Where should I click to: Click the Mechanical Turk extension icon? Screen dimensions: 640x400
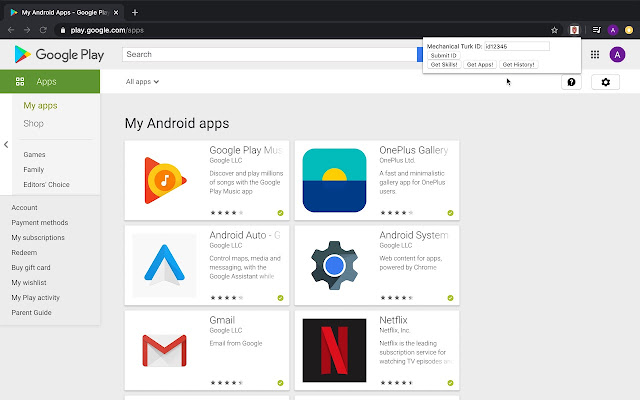[574, 30]
